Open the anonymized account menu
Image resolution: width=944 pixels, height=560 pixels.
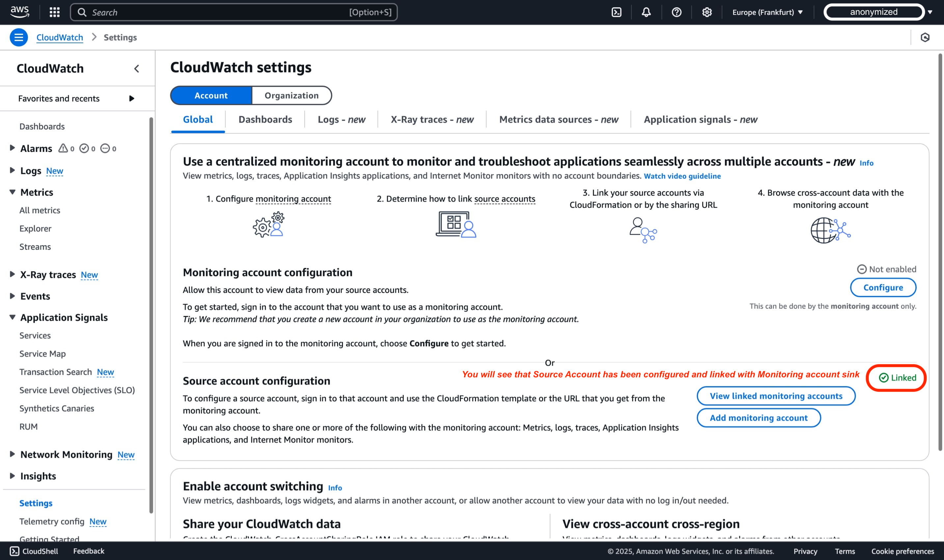tap(877, 12)
